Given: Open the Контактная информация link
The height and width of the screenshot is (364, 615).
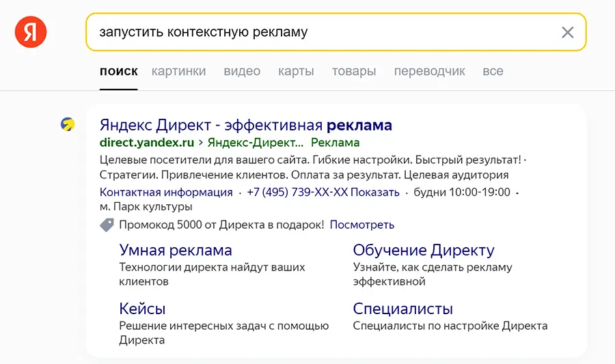Looking at the screenshot, I should click(166, 193).
